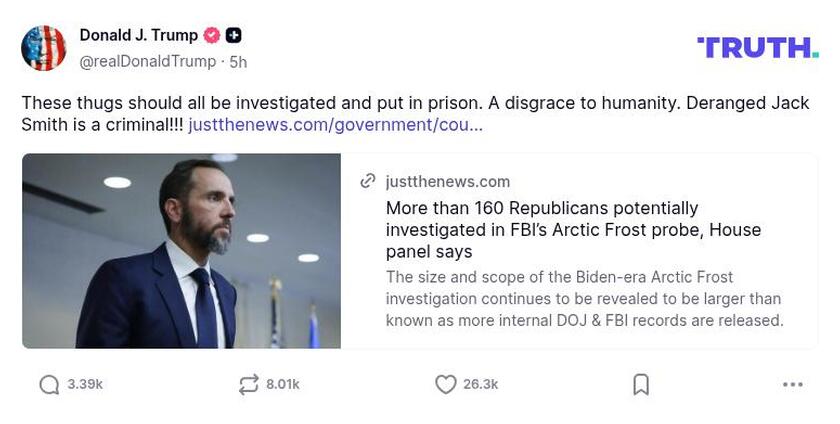Open the three-dot more options menu

pyautogui.click(x=793, y=385)
